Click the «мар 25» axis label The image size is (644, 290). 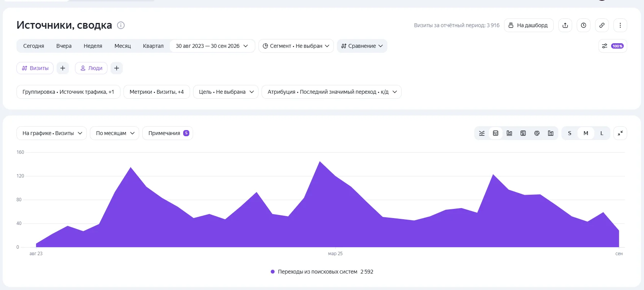(335, 254)
